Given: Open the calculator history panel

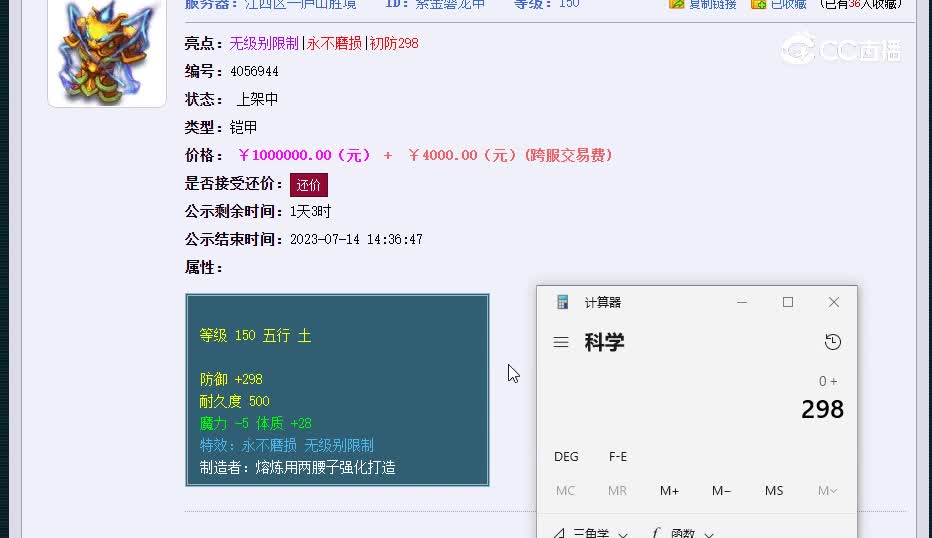Looking at the screenshot, I should 832,342.
